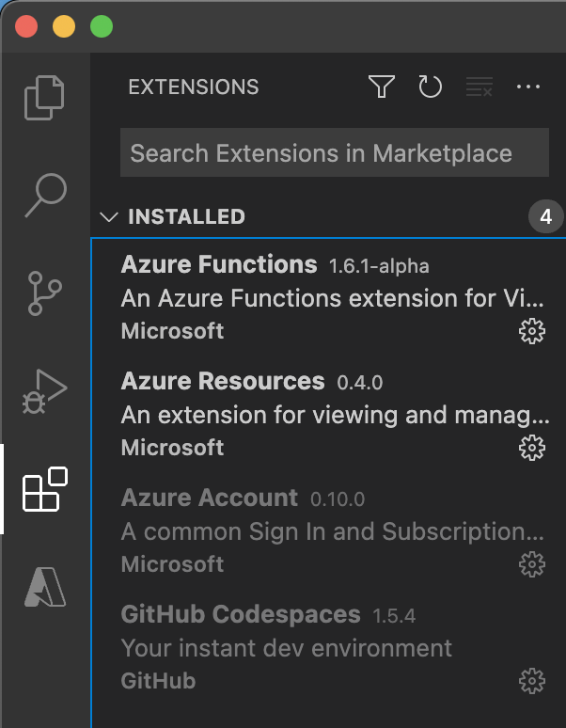Click the gear for Azure Account

[x=532, y=564]
